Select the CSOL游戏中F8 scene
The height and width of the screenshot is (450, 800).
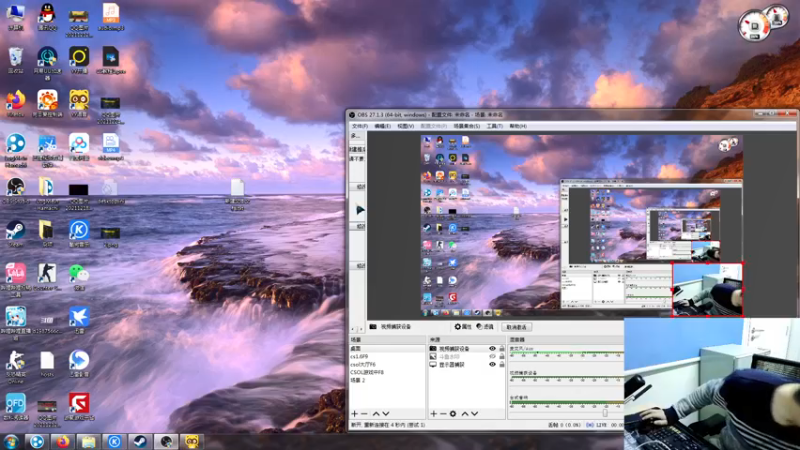(x=387, y=372)
